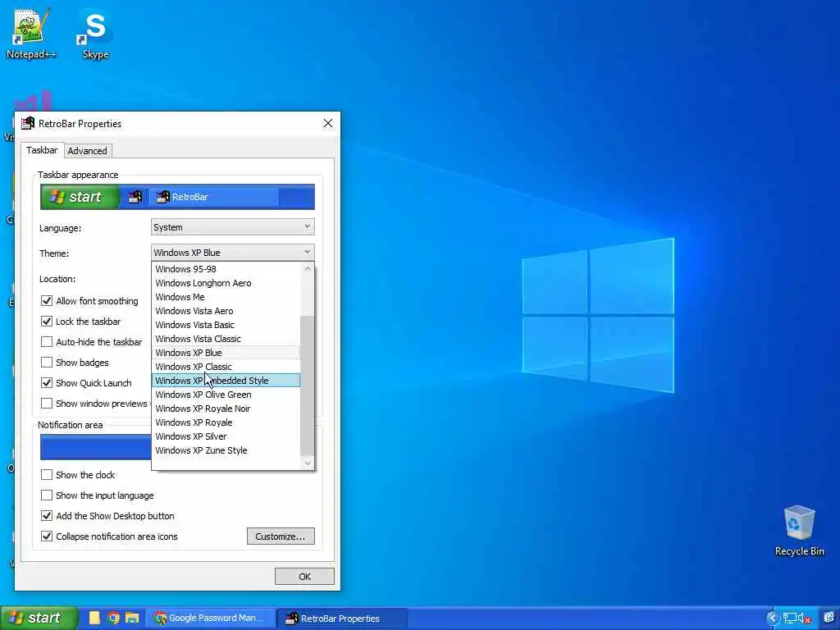Click theme list scroll up arrow
The height and width of the screenshot is (630, 840).
click(307, 269)
